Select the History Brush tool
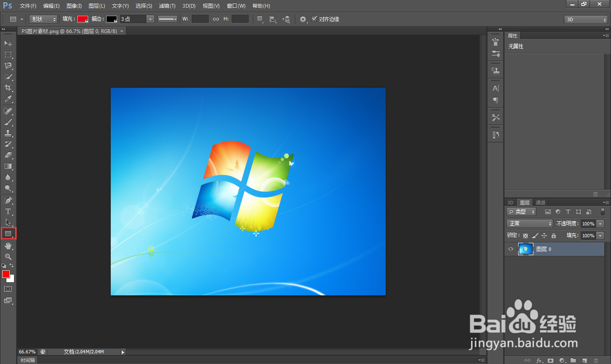 8,144
